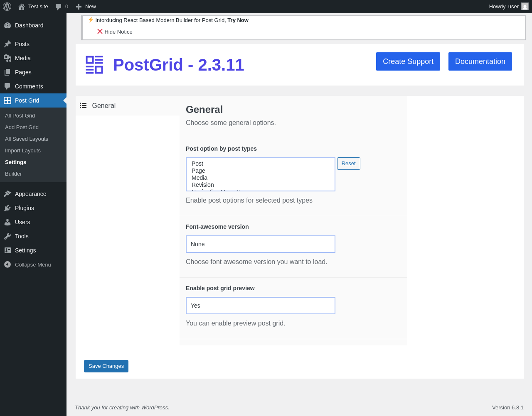Collapse the admin sidebar menu
The image size is (532, 416).
[x=33, y=264]
